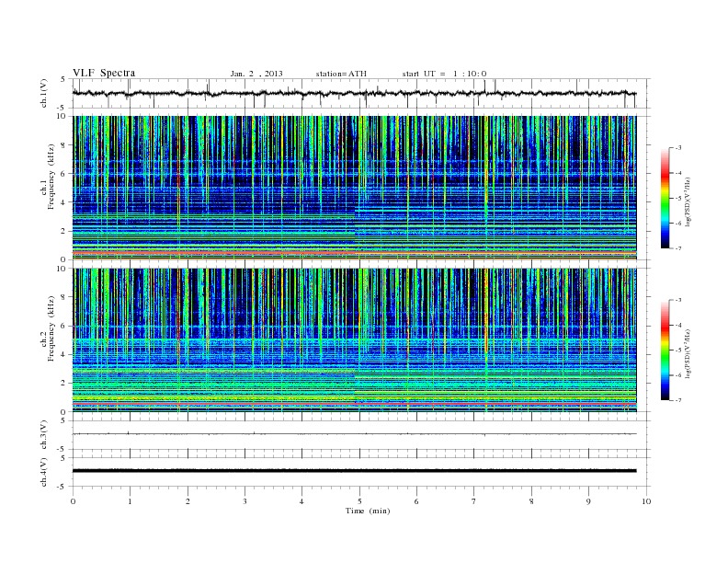This screenshot has height=563, width=728.
Task: Click the ch.4 voltage waveform panel
Action: click(x=360, y=472)
